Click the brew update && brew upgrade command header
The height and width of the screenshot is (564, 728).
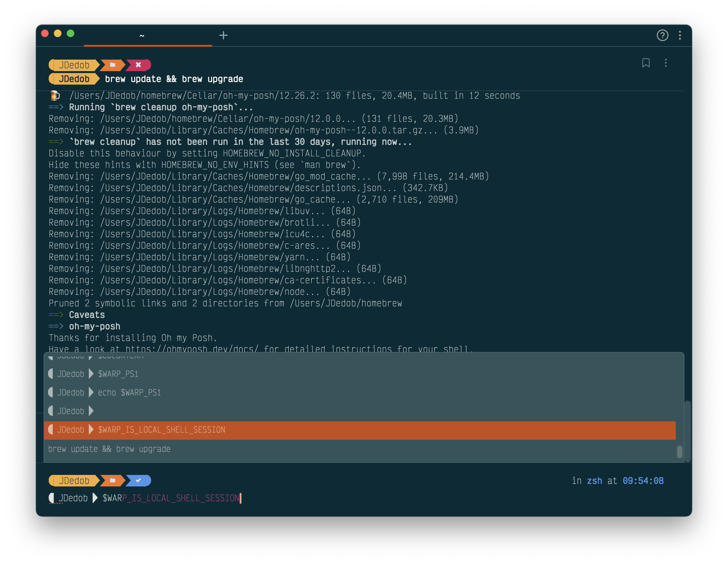point(174,79)
